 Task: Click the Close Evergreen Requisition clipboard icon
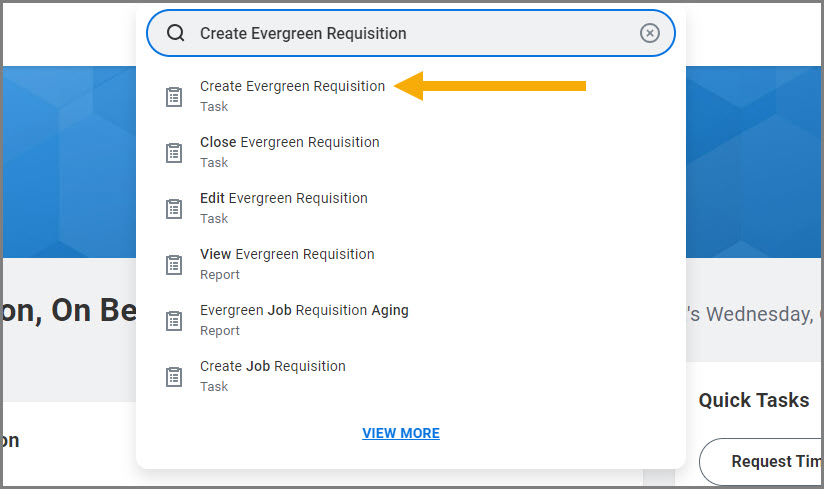coord(174,153)
